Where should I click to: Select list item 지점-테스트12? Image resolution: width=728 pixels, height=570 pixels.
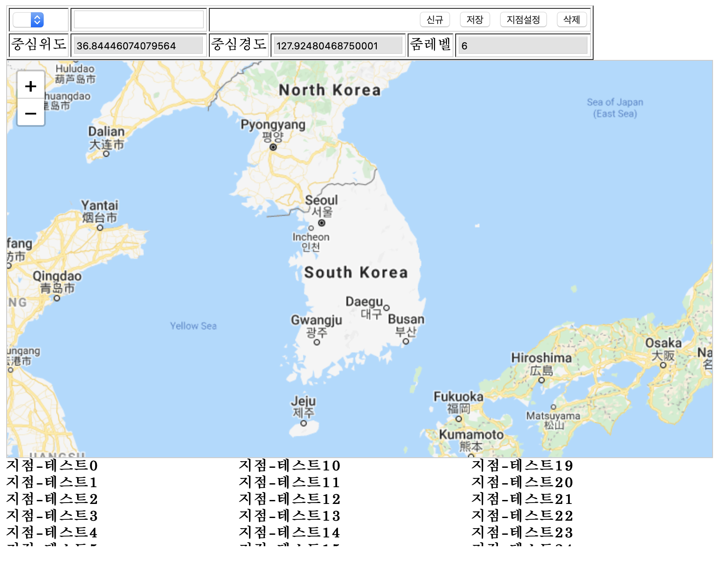[290, 499]
